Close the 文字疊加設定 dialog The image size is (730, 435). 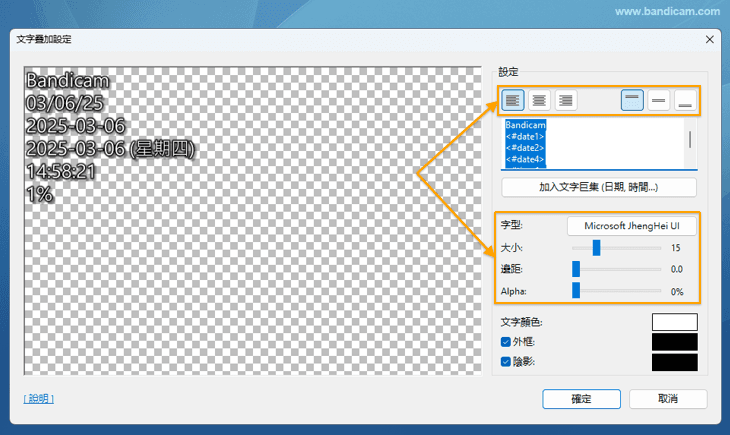pyautogui.click(x=710, y=39)
